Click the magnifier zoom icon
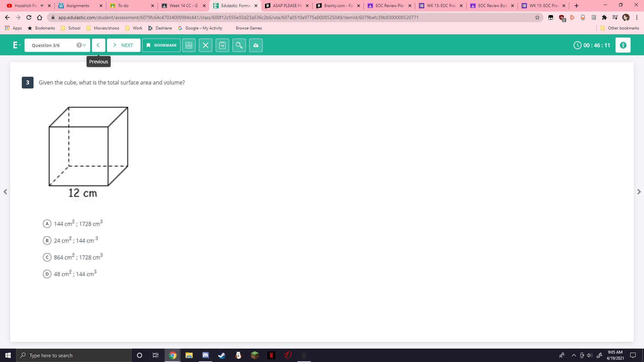 (239, 45)
